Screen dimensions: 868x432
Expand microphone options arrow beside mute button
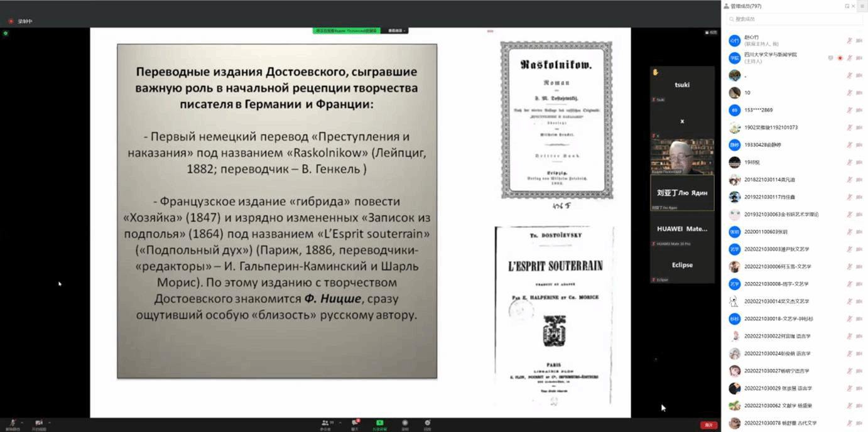pyautogui.click(x=22, y=423)
